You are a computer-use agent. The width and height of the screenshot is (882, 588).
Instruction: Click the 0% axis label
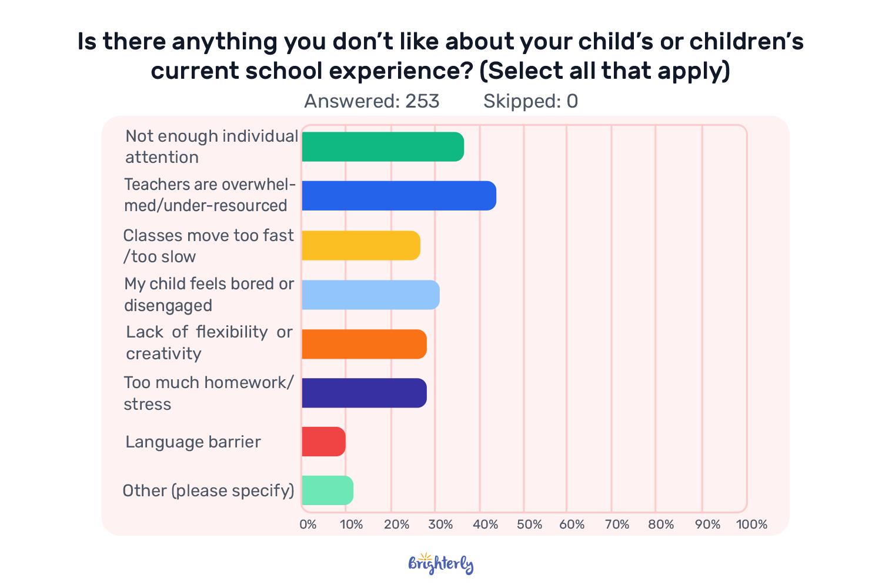[308, 524]
